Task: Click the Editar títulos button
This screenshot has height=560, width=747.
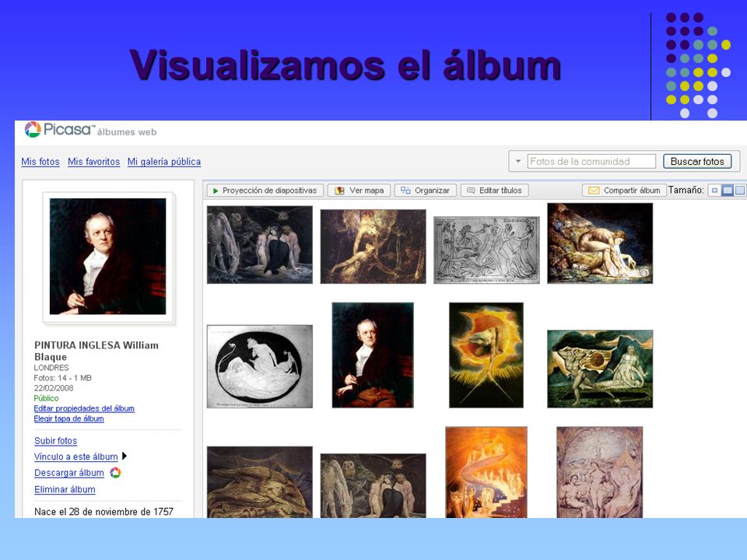Action: click(495, 191)
